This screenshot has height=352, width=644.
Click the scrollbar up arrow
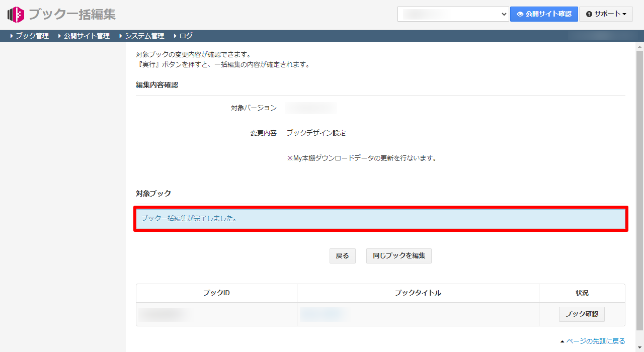639,46
